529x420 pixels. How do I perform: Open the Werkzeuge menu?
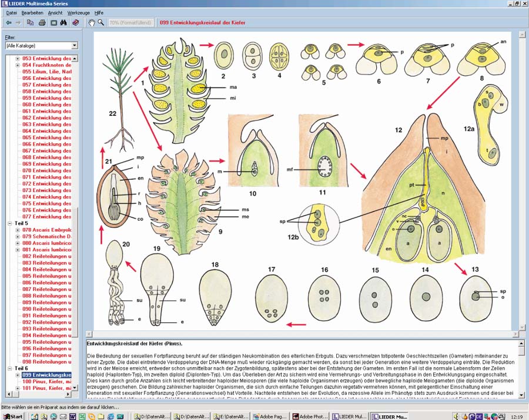click(x=79, y=12)
